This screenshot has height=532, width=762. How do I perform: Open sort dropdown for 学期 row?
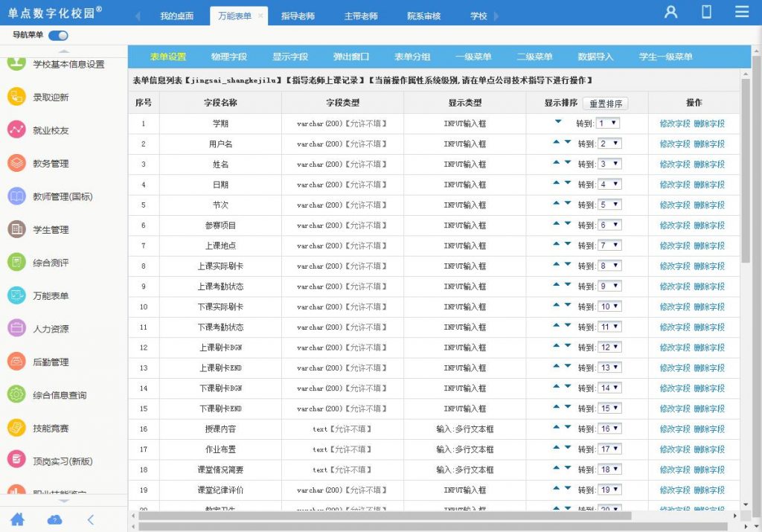click(x=607, y=124)
